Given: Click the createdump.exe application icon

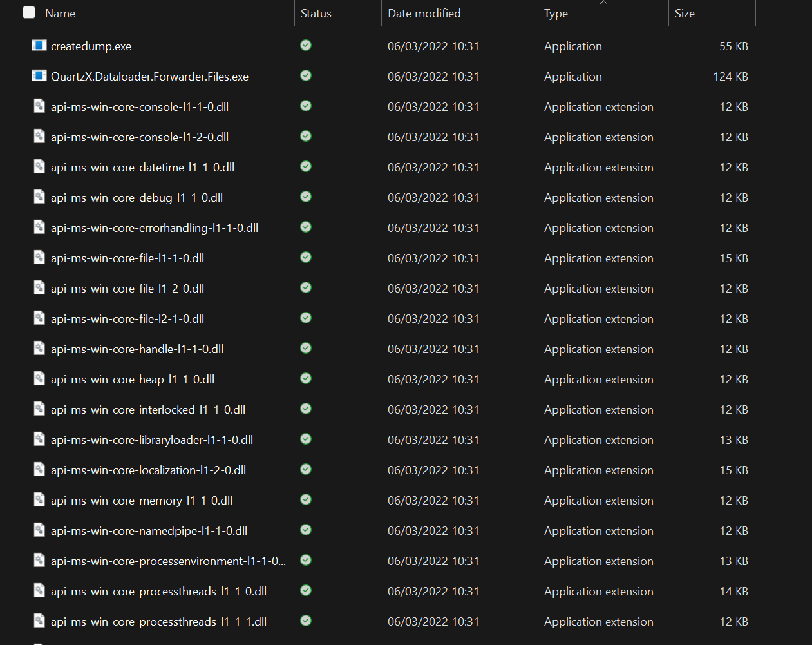Looking at the screenshot, I should point(39,46).
